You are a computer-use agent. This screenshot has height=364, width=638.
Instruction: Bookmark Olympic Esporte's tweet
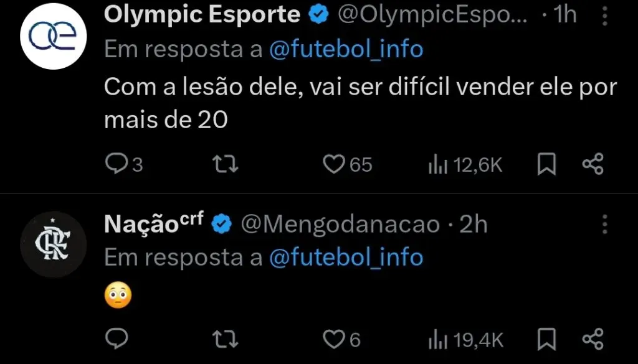pos(547,164)
